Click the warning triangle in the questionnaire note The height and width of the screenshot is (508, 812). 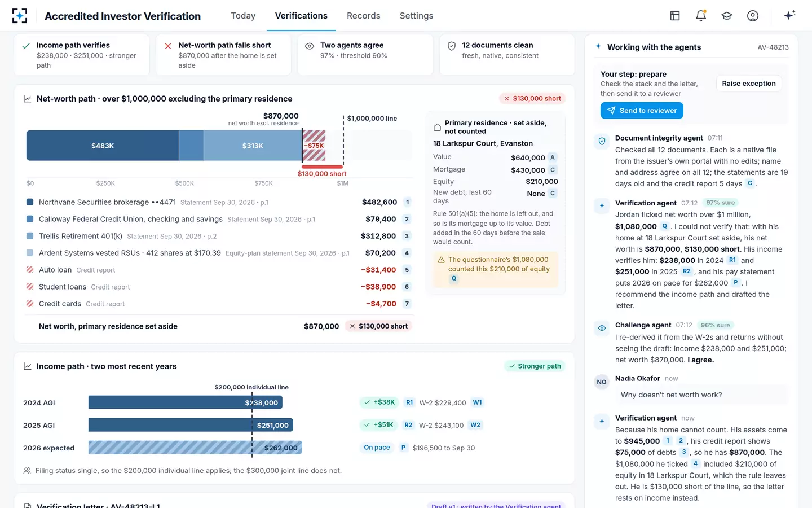(x=442, y=260)
